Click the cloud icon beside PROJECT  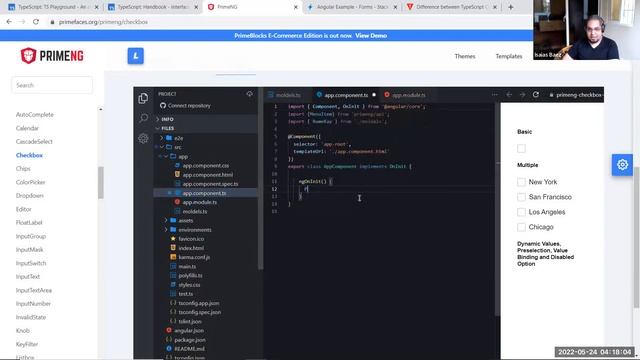(x=249, y=94)
